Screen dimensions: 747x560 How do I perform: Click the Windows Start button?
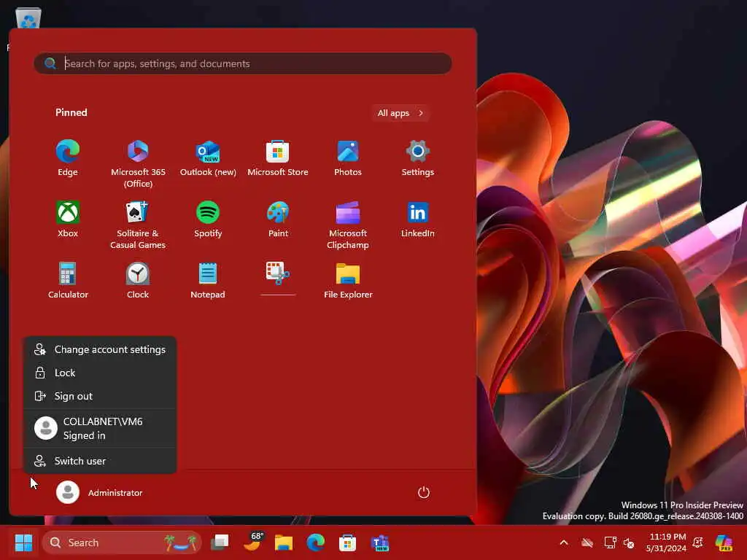pyautogui.click(x=23, y=542)
